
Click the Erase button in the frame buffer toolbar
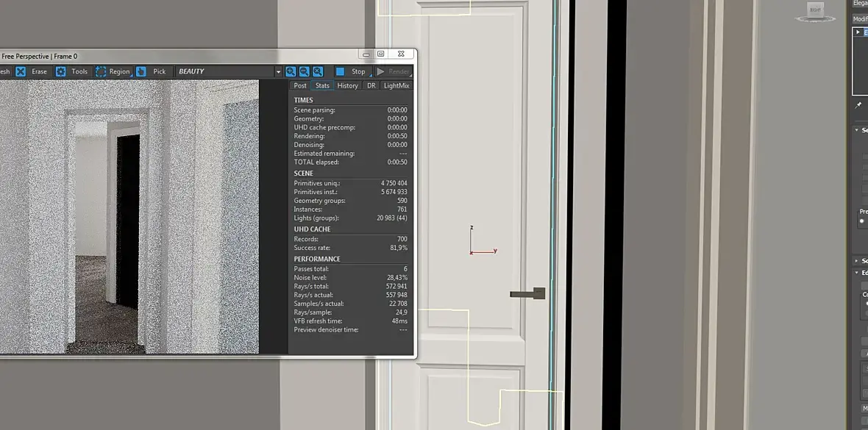(x=32, y=71)
